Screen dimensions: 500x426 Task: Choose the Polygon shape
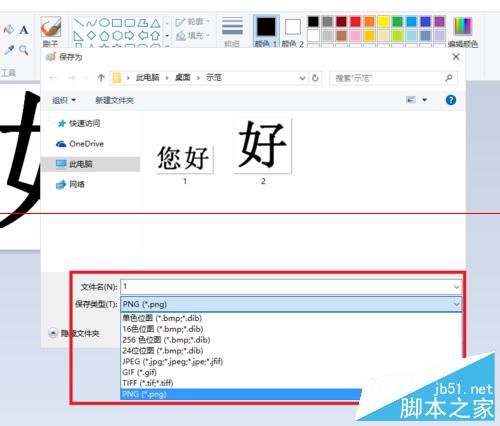click(x=143, y=23)
